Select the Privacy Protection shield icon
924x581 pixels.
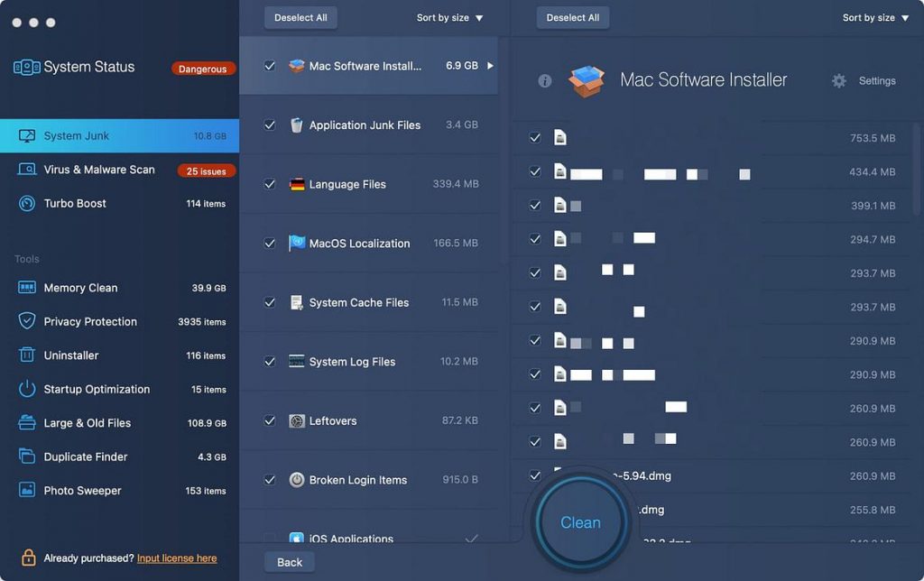coord(27,321)
